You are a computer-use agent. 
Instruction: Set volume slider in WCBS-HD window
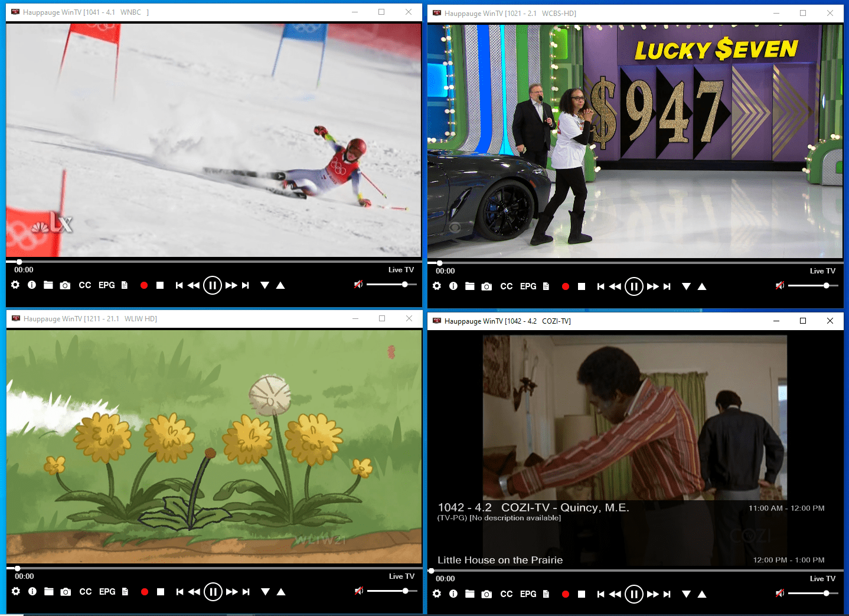tap(813, 286)
